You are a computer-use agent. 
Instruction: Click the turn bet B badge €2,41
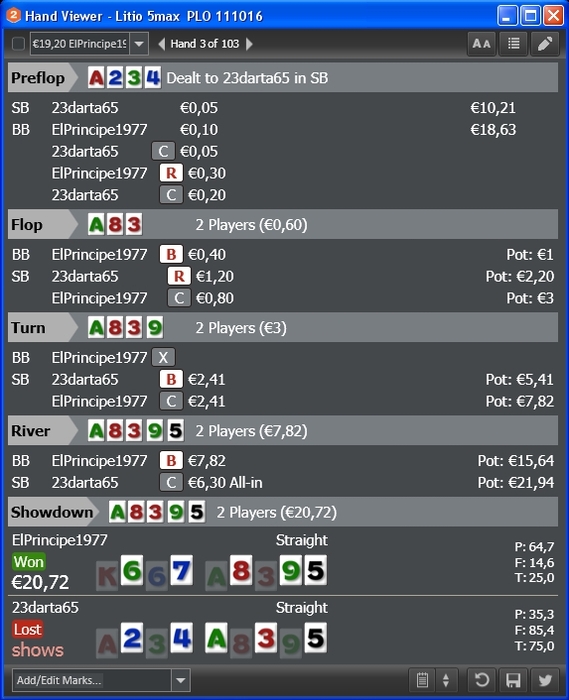(171, 379)
